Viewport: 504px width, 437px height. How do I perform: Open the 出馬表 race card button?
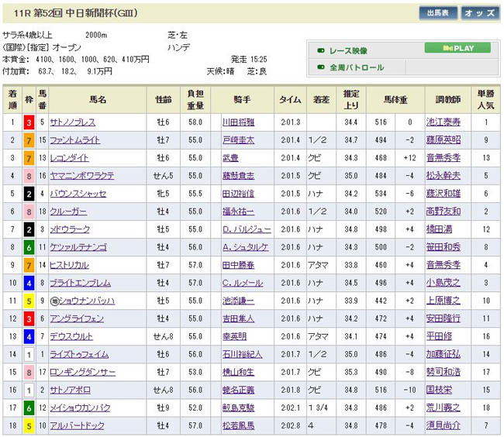tap(438, 13)
